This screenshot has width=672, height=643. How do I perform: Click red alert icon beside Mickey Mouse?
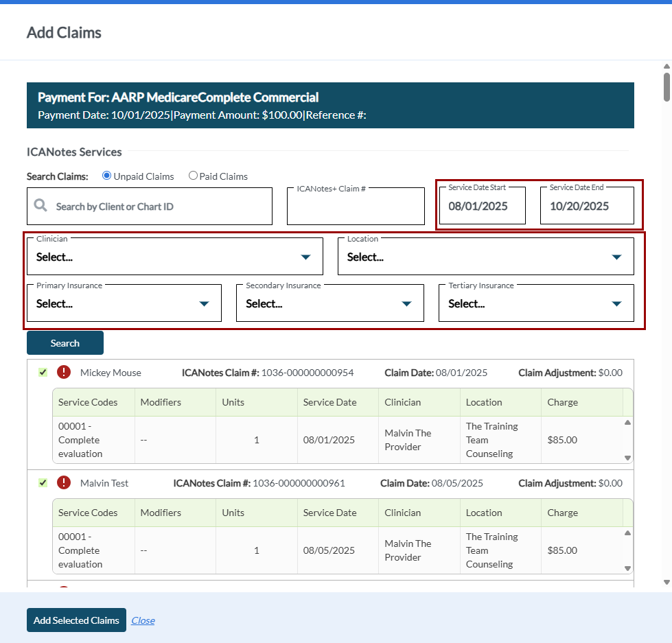(x=64, y=373)
